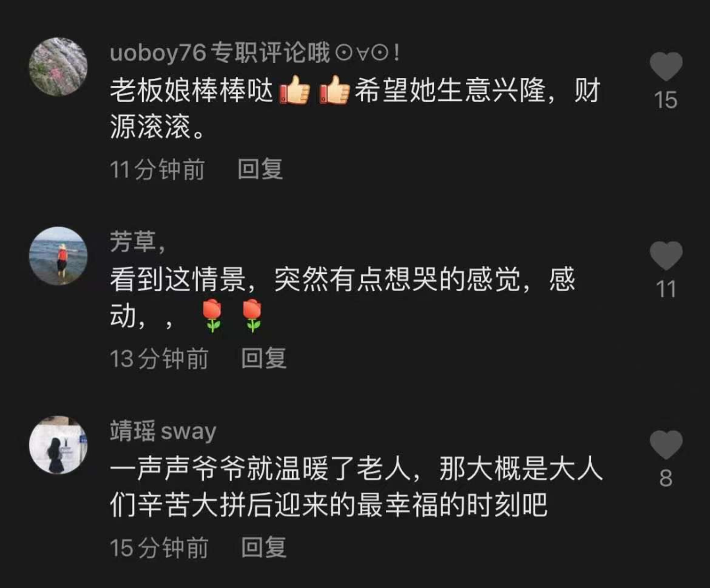Click the like count 11
The image size is (710, 588).
point(666,289)
